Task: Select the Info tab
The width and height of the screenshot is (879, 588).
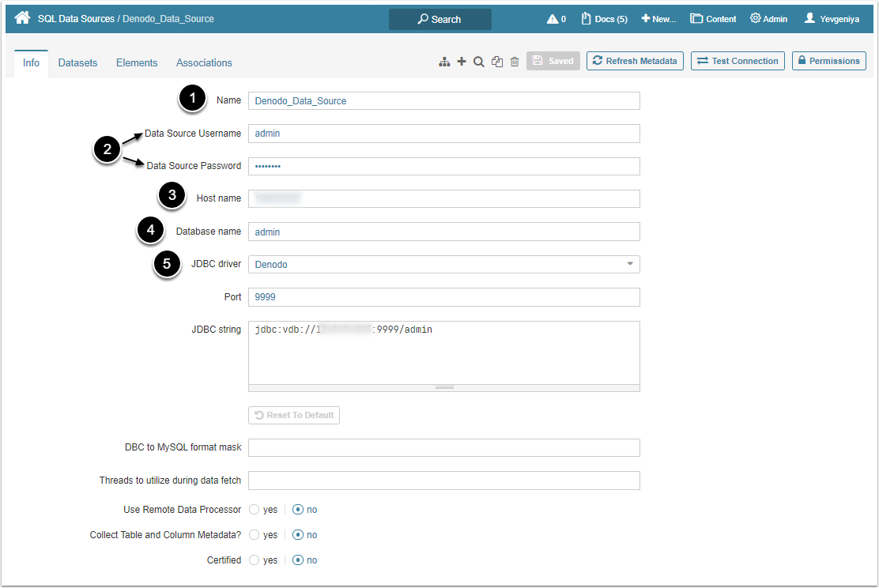Action: click(31, 62)
